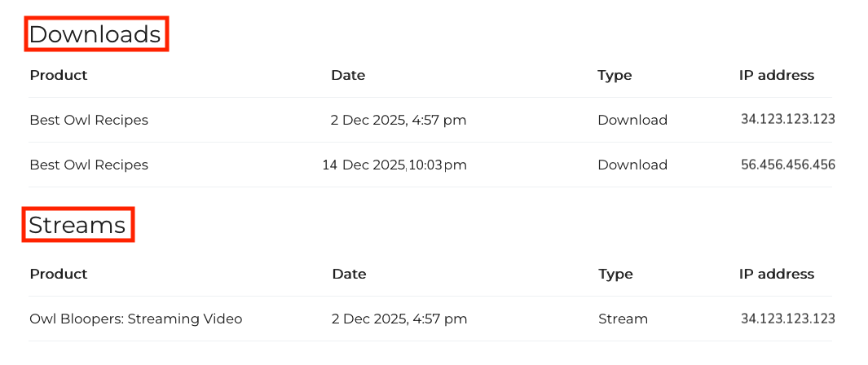
Task: Click IP address column header in Downloads
Action: pos(777,75)
